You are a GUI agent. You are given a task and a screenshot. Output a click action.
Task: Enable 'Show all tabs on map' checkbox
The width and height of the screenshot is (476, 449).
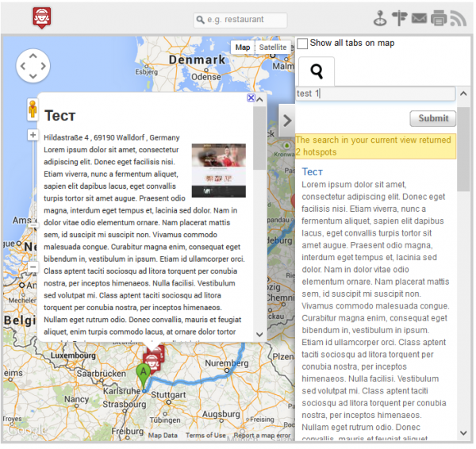pos(302,44)
